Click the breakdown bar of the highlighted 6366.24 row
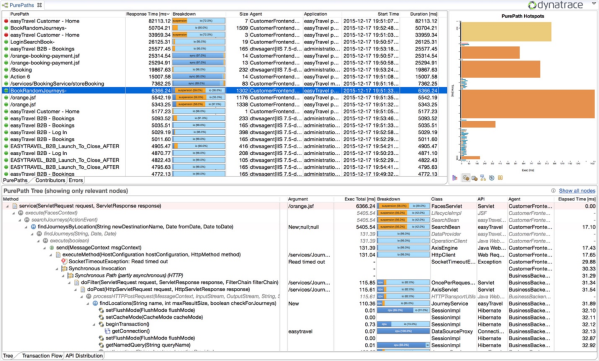The image size is (599, 361). (199, 91)
